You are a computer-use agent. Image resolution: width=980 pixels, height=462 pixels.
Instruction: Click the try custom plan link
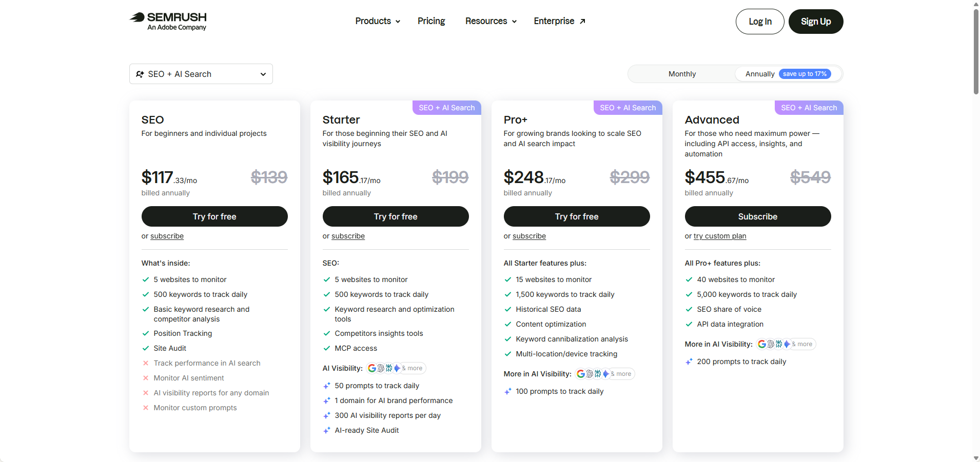coord(720,236)
